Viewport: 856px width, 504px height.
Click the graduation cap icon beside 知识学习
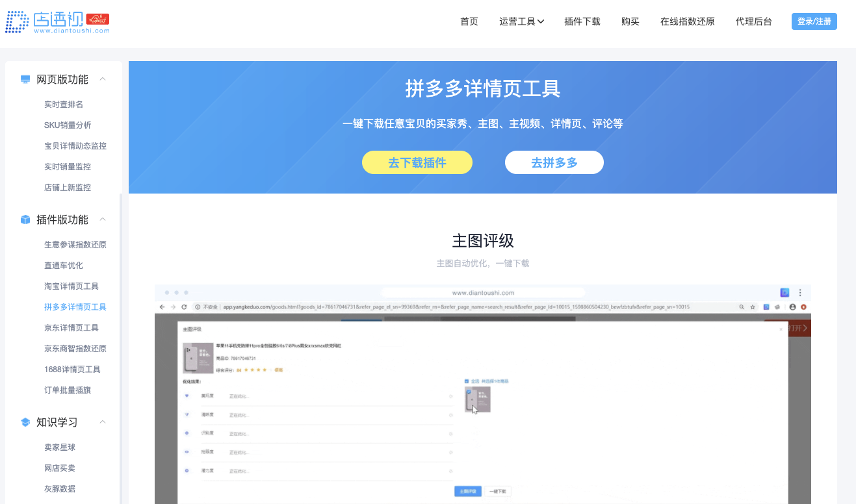point(25,422)
